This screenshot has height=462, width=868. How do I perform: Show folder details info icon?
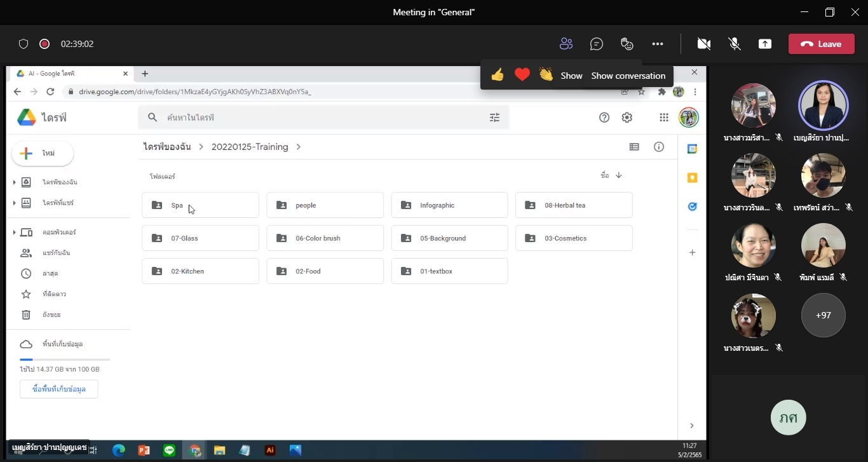coord(659,147)
